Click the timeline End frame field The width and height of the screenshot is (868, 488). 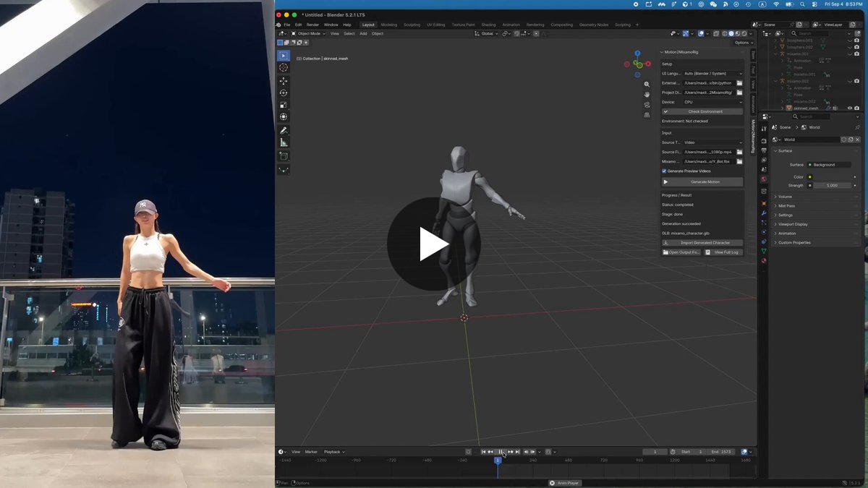722,452
